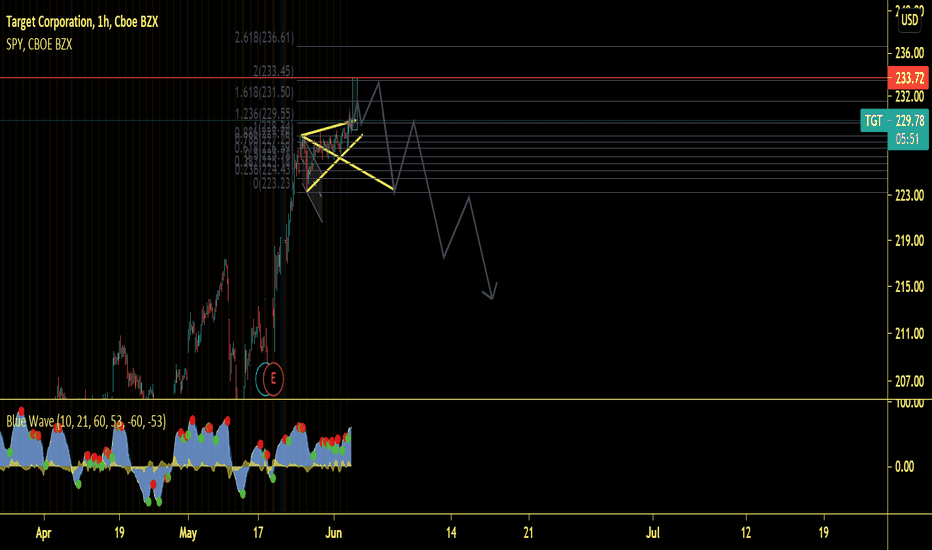Click the 1.236(229.55) Fibonacci level label
Image resolution: width=932 pixels, height=550 pixels.
coord(264,114)
